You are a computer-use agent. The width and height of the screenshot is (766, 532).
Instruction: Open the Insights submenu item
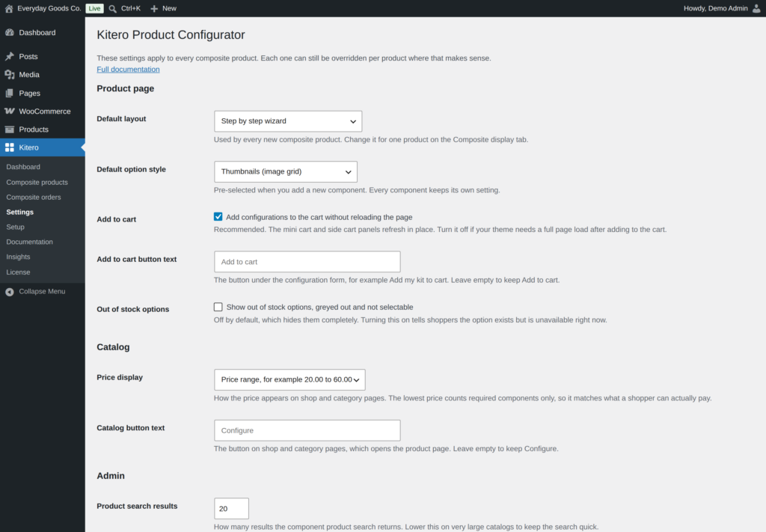18,257
